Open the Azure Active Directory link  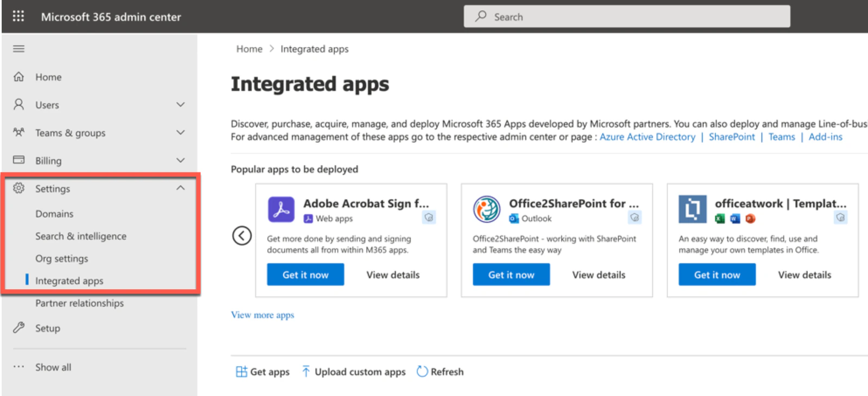(x=647, y=137)
